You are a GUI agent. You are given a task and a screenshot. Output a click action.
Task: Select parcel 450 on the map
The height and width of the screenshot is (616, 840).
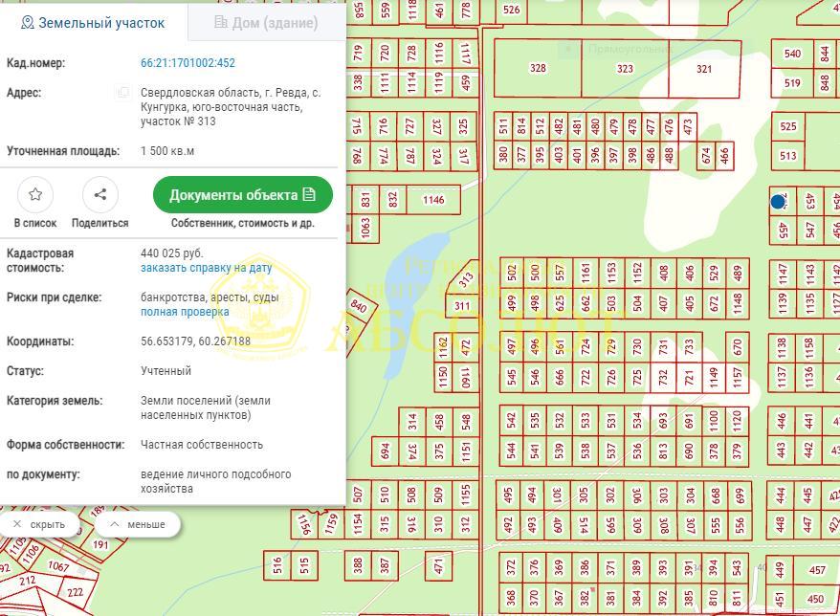coord(815,599)
